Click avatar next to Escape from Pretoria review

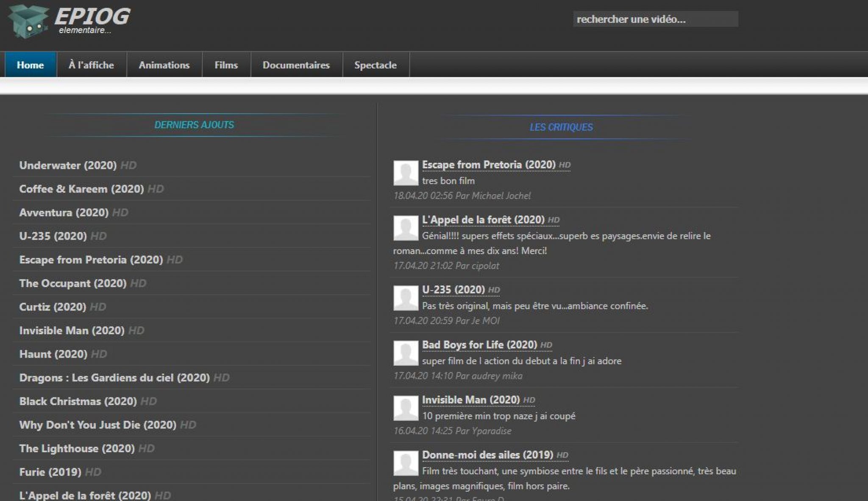[406, 173]
